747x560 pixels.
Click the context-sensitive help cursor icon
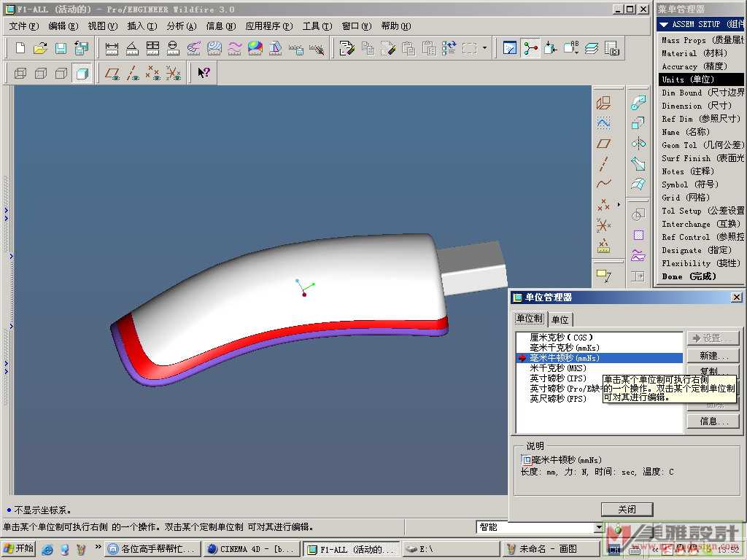[x=204, y=73]
